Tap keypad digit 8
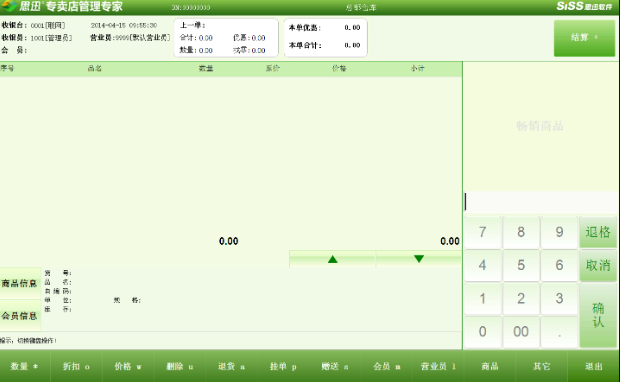Image resolution: width=620 pixels, height=382 pixels. pos(521,232)
